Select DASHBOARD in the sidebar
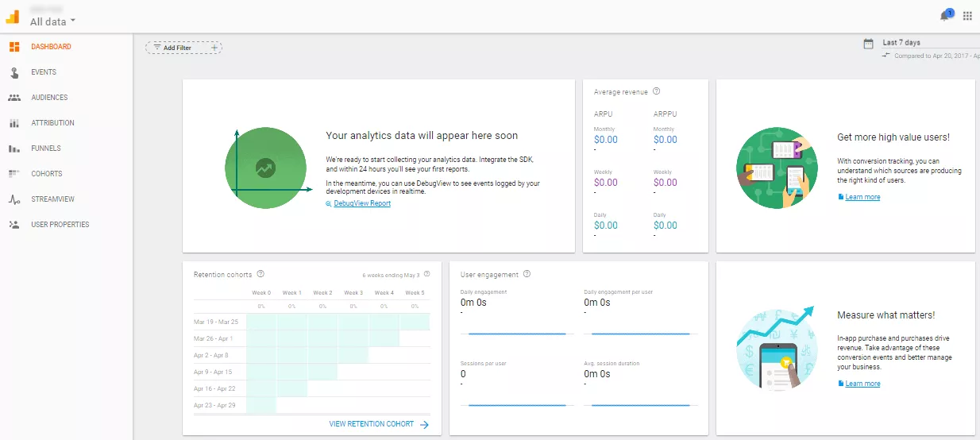980x440 pixels. (x=51, y=47)
